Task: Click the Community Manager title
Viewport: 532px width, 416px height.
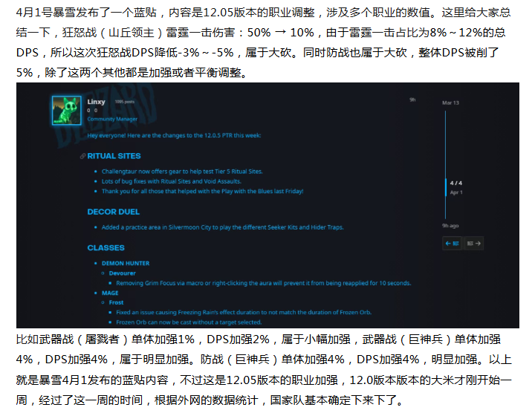Action: tap(112, 119)
